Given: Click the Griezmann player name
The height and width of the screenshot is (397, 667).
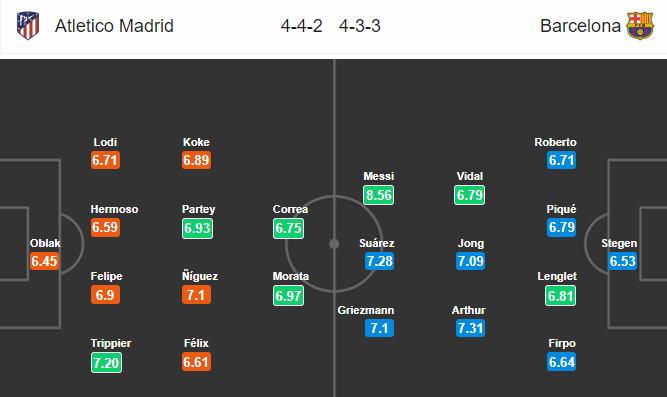Looking at the screenshot, I should 366,310.
